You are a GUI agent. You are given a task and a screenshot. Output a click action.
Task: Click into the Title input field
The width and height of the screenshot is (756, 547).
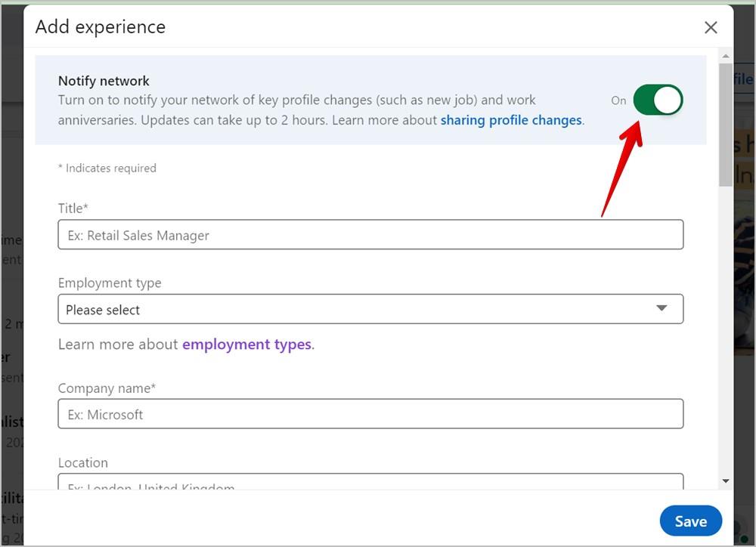370,235
